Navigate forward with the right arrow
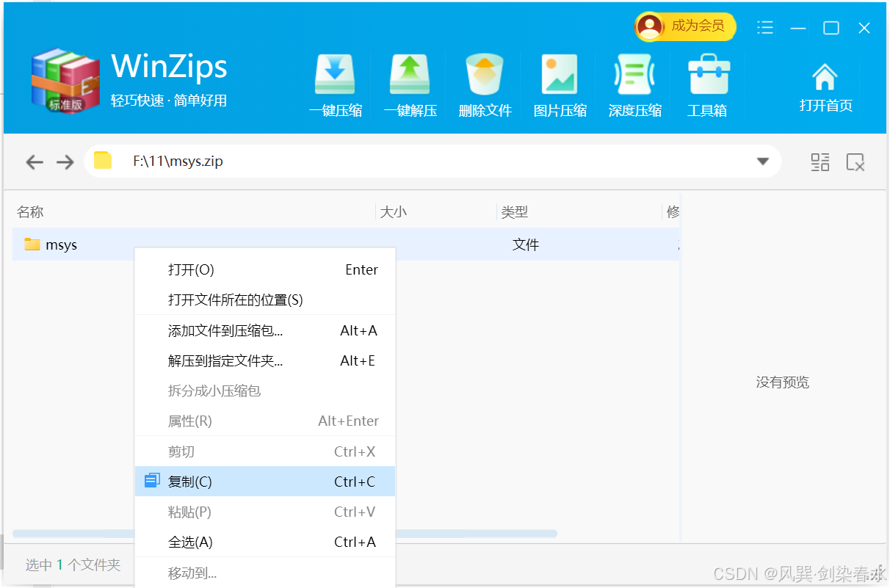 65,161
